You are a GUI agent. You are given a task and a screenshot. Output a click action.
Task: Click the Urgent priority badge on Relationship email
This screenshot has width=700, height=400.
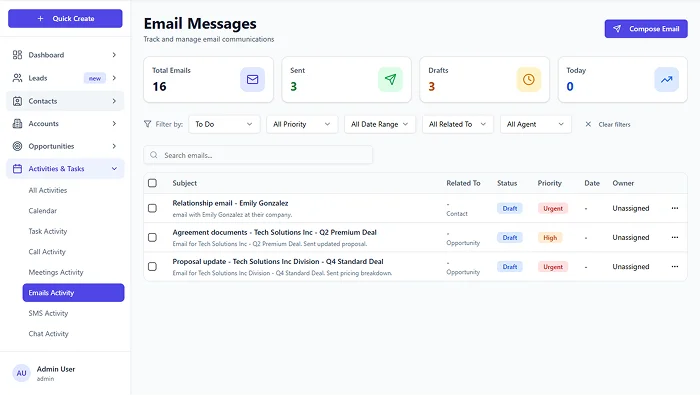(x=552, y=208)
